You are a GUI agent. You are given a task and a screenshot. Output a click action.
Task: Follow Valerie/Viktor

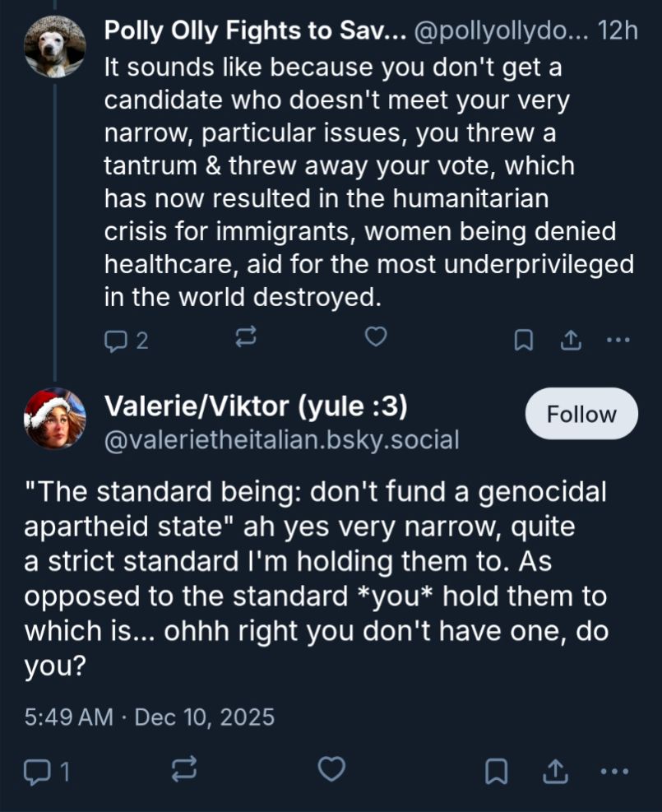[x=581, y=414]
